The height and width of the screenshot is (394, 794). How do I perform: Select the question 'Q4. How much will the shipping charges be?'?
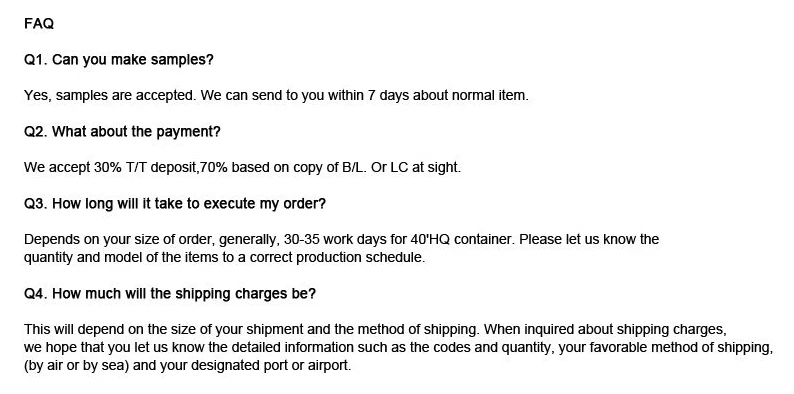(x=170, y=294)
